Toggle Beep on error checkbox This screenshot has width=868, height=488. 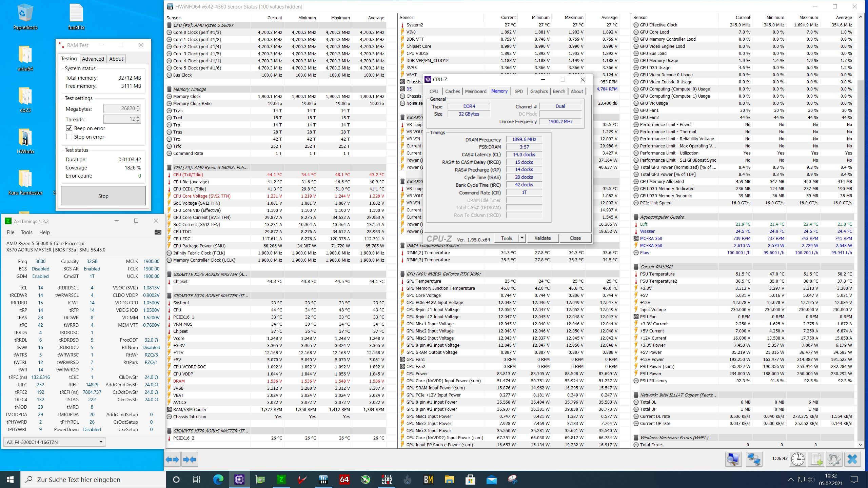point(69,128)
